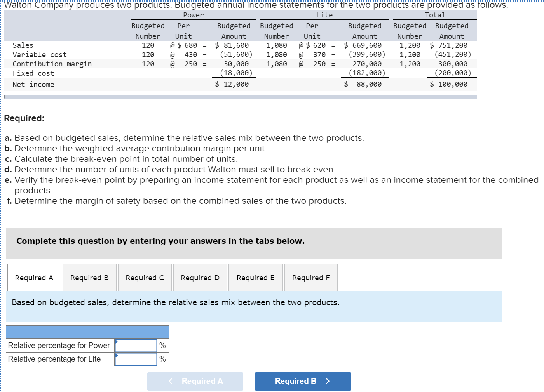This screenshot has width=544, height=392.
Task: Click the Total column header
Action: [x=435, y=15]
